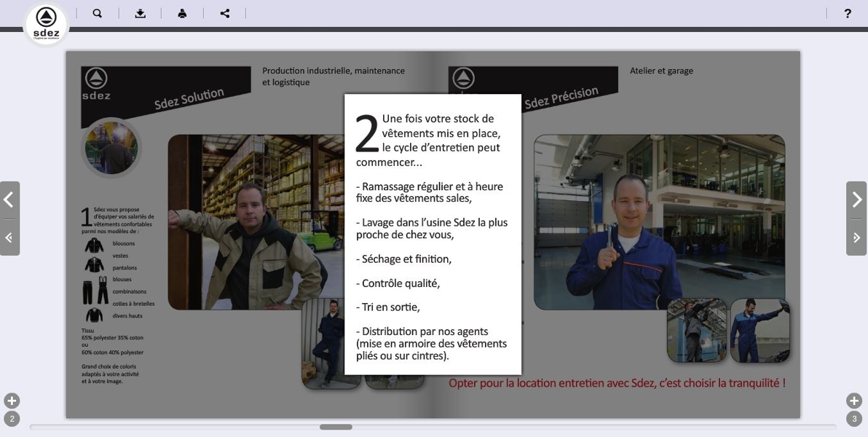This screenshot has height=437, width=868.
Task: Click the garage mechanic main photo
Action: pyautogui.click(x=659, y=222)
